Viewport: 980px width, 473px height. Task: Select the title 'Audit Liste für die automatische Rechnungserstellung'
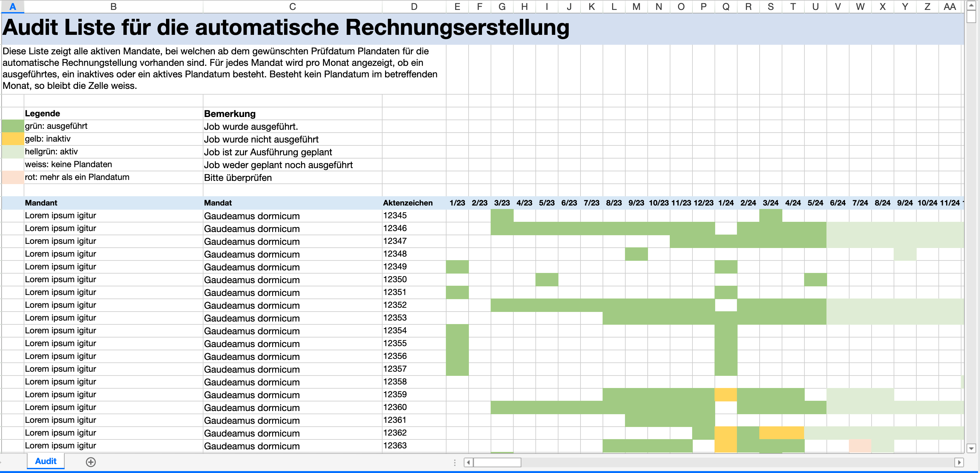tap(286, 27)
